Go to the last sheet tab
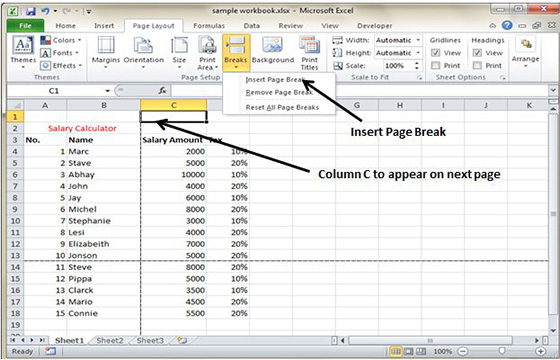 [x=42, y=340]
